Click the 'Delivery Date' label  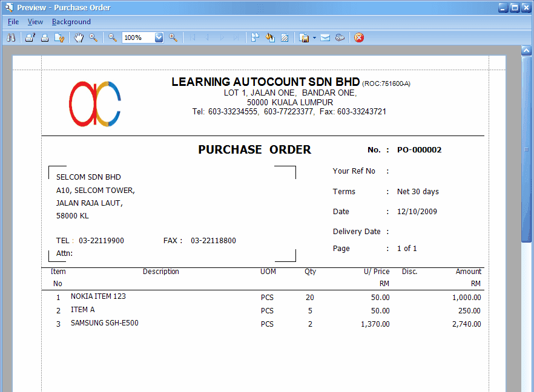tap(357, 232)
